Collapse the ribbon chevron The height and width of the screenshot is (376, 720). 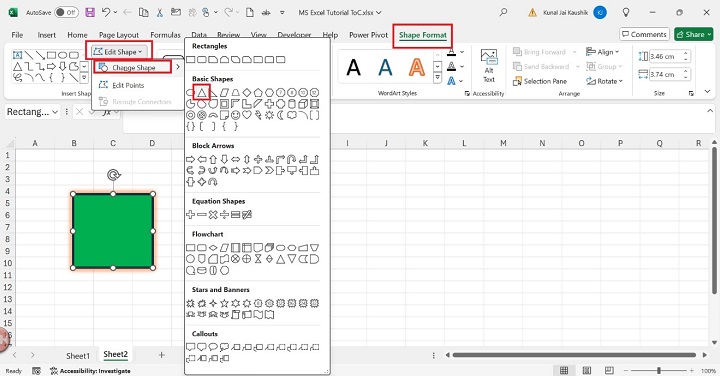[708, 92]
